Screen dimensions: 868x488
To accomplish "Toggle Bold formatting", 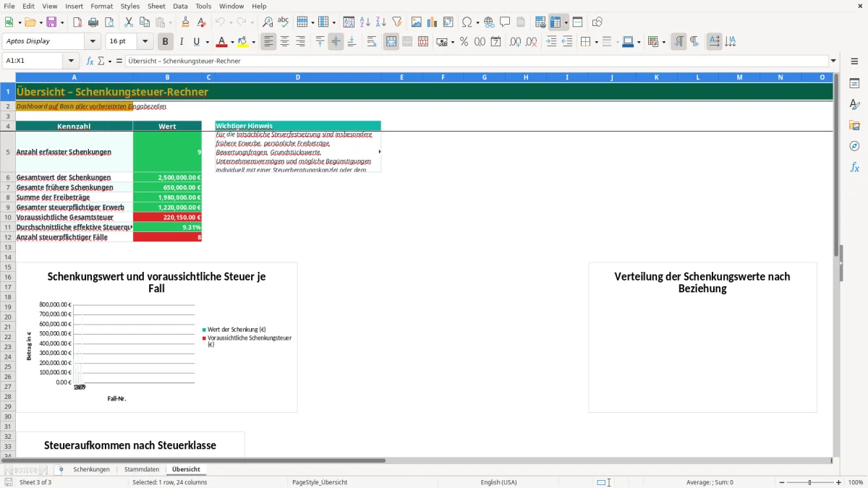I will coord(166,42).
